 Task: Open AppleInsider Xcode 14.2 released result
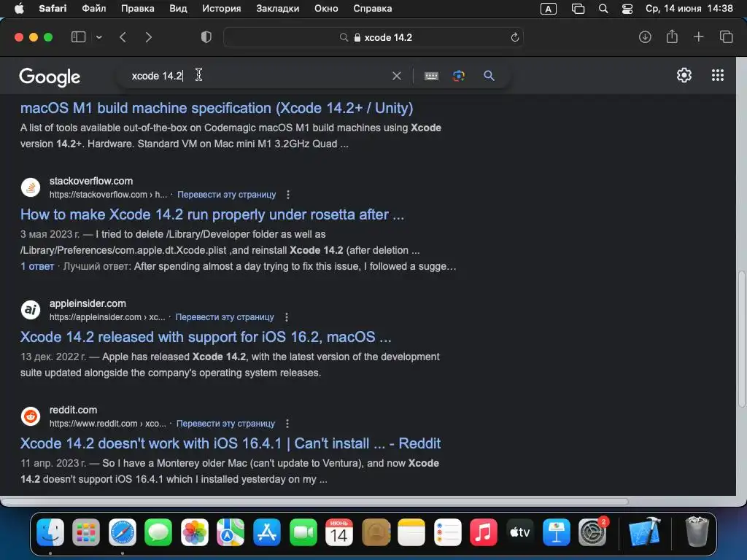(206, 337)
